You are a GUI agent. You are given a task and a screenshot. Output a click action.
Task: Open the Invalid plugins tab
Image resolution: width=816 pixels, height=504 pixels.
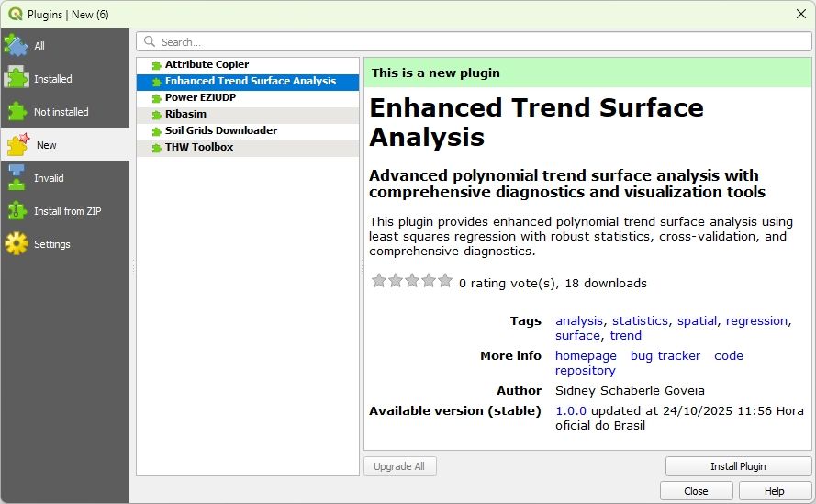pos(65,177)
